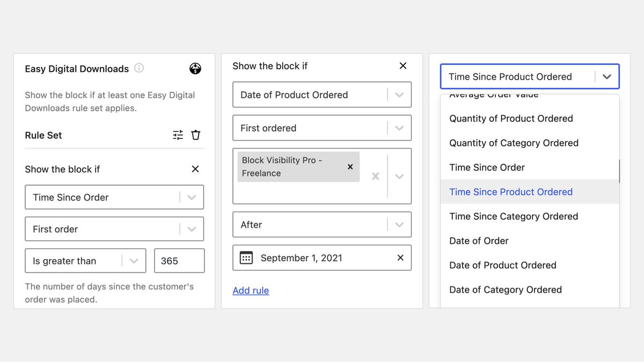Open the After date operator dropdown

coord(322,225)
